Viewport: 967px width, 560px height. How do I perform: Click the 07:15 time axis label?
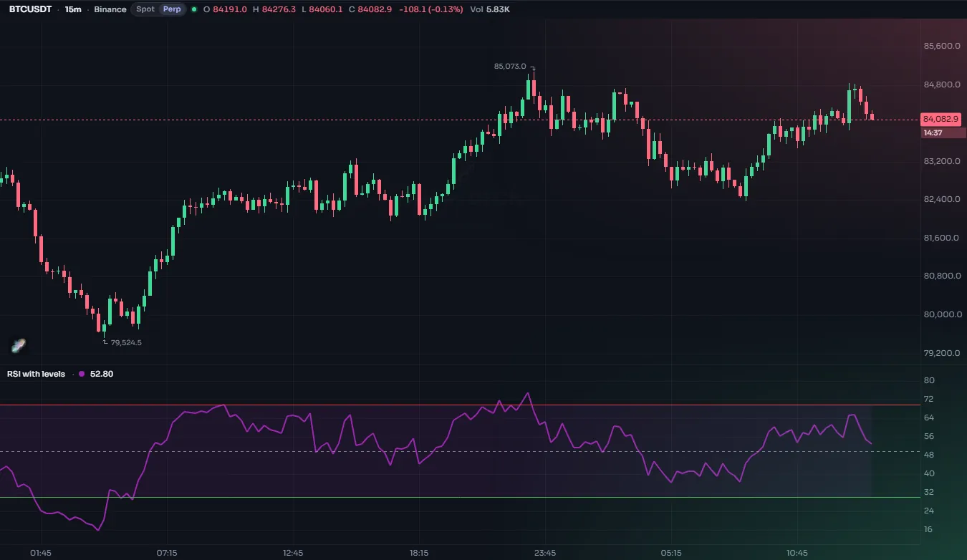[167, 553]
